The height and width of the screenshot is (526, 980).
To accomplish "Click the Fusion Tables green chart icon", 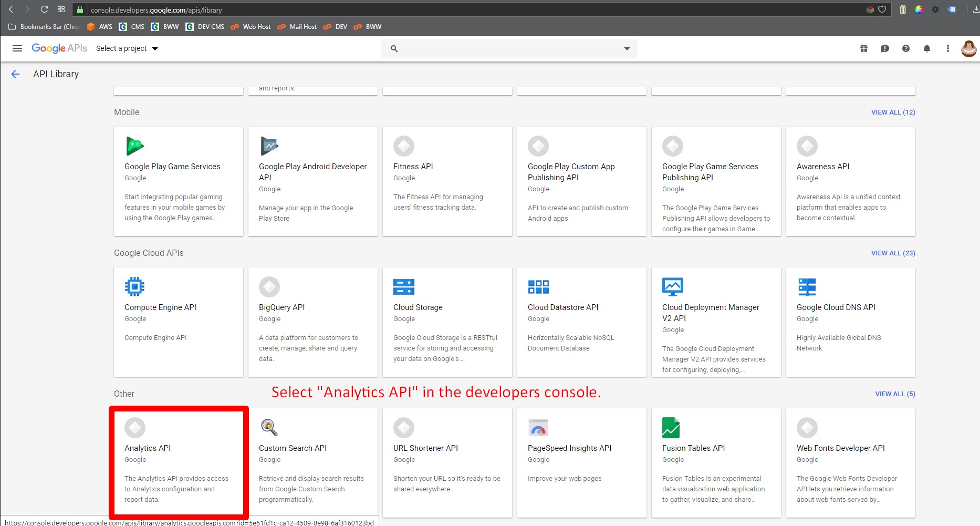I will (x=671, y=428).
